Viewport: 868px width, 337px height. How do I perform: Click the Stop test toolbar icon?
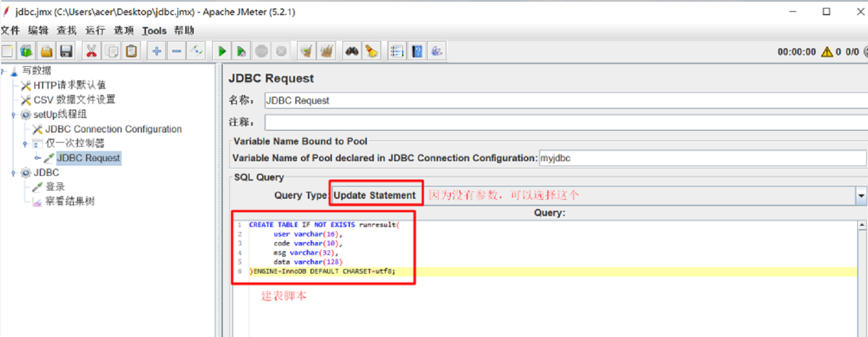pos(261,52)
